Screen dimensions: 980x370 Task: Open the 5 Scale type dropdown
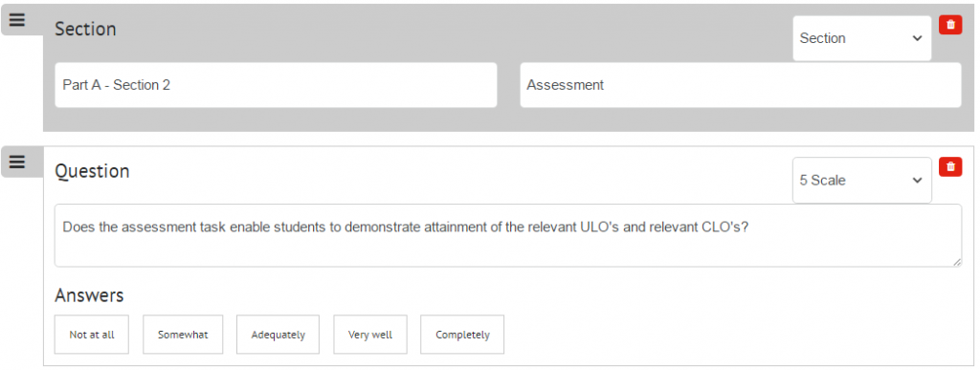(862, 181)
